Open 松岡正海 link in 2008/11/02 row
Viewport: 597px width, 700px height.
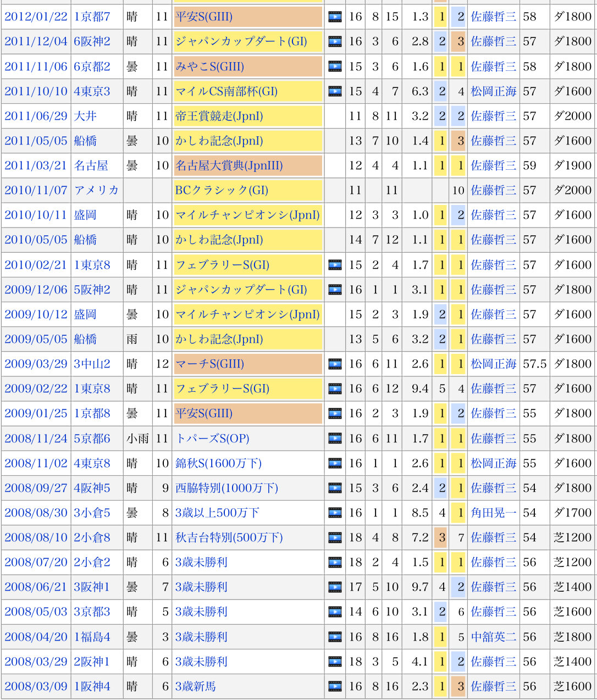point(493,463)
